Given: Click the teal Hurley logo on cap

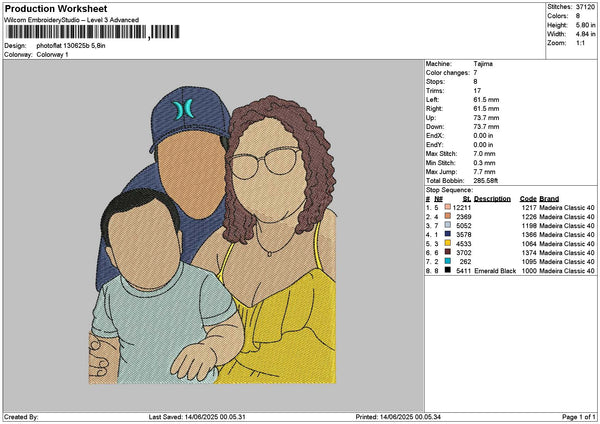Looking at the screenshot, I should 183,109.
